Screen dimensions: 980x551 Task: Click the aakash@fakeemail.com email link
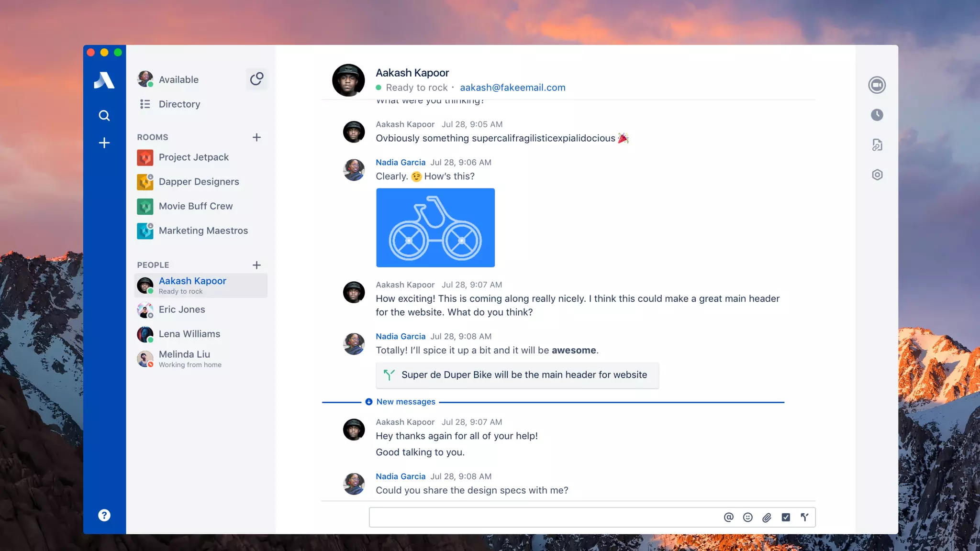point(512,88)
